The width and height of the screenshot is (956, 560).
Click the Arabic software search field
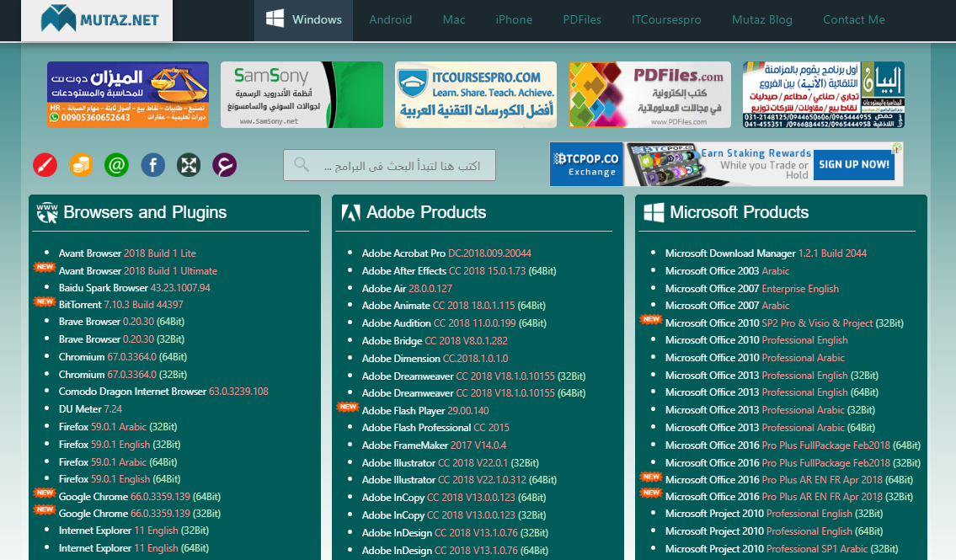[x=390, y=165]
